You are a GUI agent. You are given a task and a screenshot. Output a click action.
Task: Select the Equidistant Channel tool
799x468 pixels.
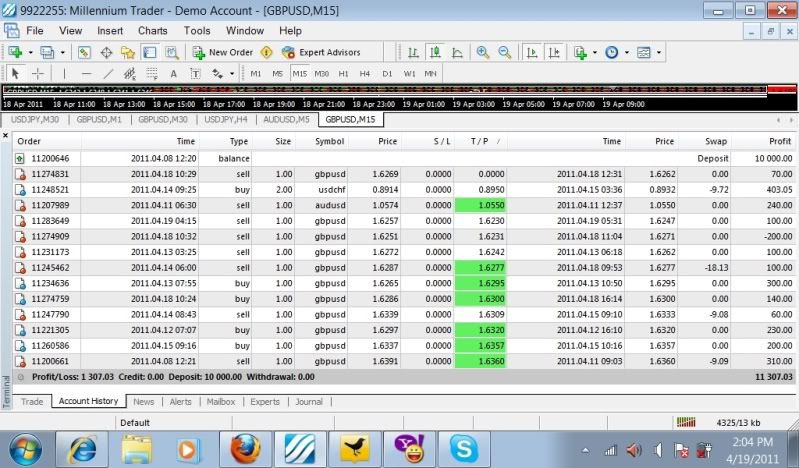(130, 73)
